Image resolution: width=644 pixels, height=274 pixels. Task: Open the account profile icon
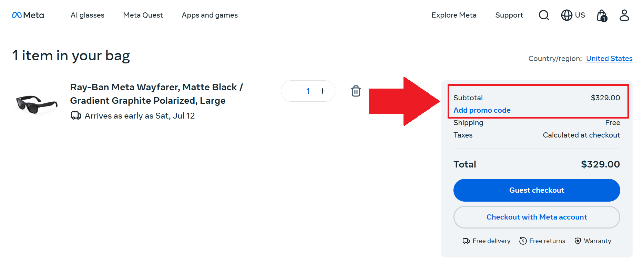pos(624,15)
